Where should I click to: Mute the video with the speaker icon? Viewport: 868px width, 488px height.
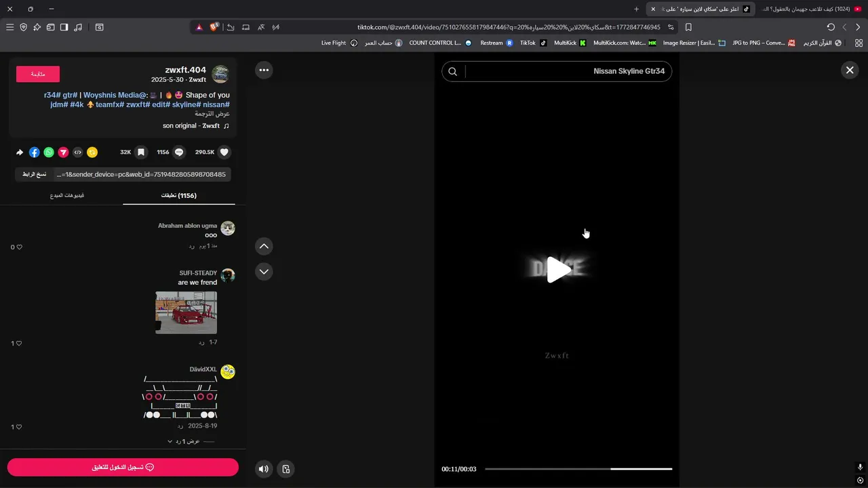(264, 469)
